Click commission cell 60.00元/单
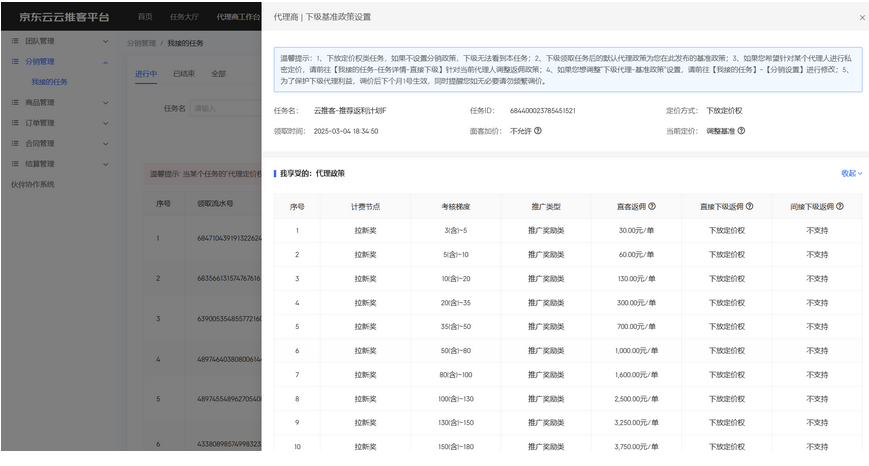 [636, 255]
